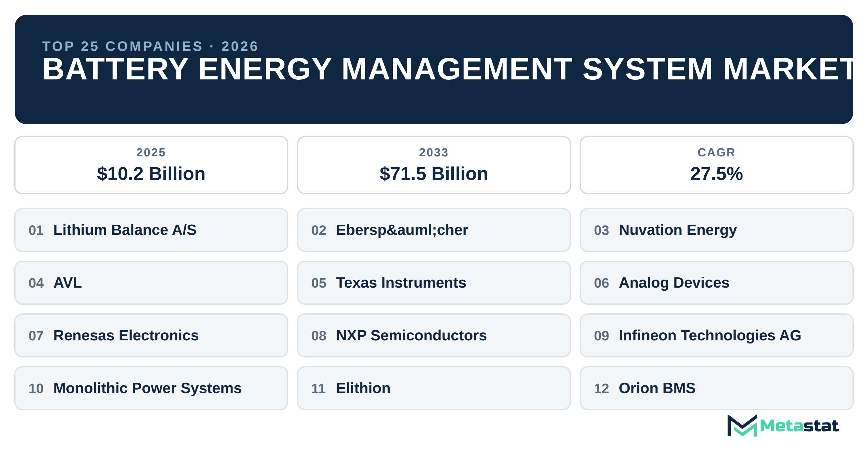Click the Texas Instruments entry
The height and width of the screenshot is (453, 868).
pyautogui.click(x=434, y=283)
